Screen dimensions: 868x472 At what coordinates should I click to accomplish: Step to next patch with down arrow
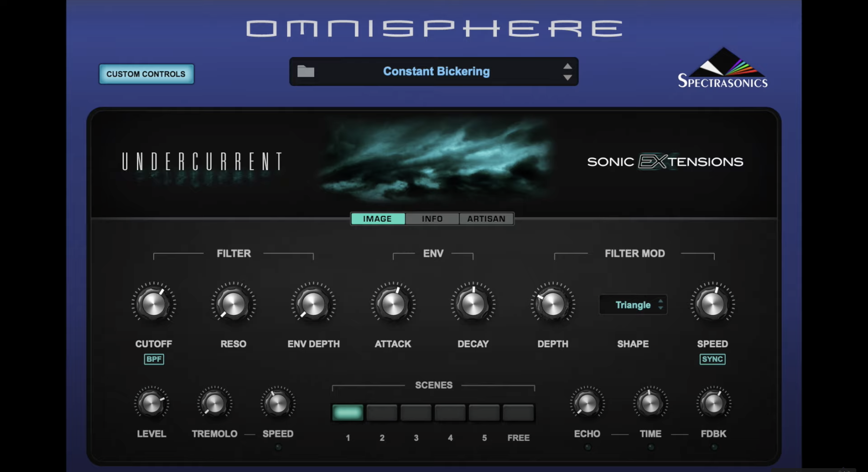coord(567,77)
